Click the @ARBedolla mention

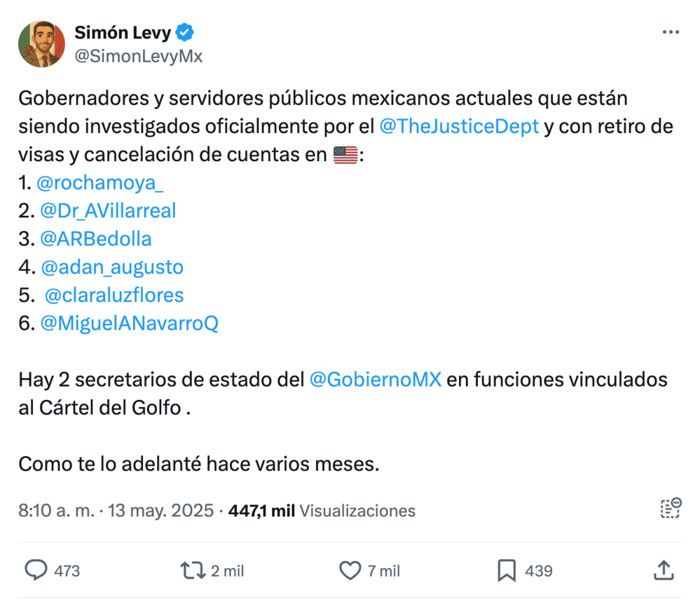[x=95, y=239]
